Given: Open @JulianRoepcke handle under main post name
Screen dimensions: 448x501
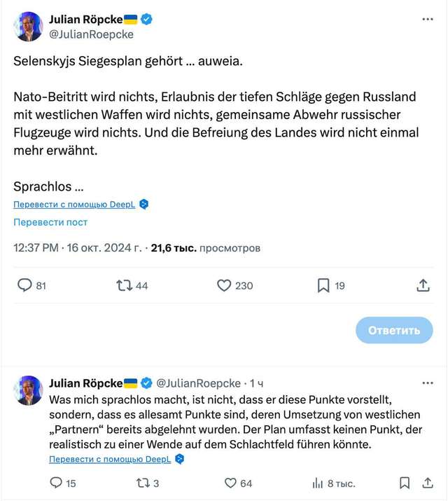Looking at the screenshot, I should 91,34.
